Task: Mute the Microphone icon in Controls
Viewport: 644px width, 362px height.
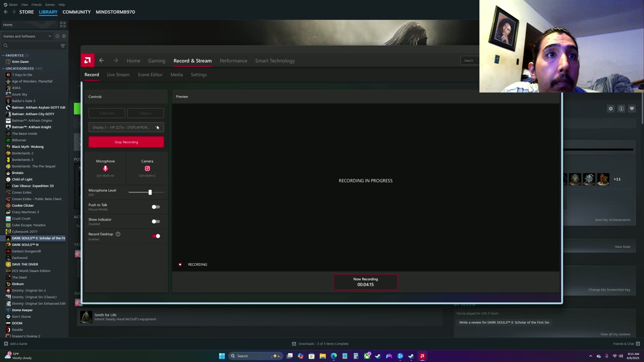Action: point(105,168)
